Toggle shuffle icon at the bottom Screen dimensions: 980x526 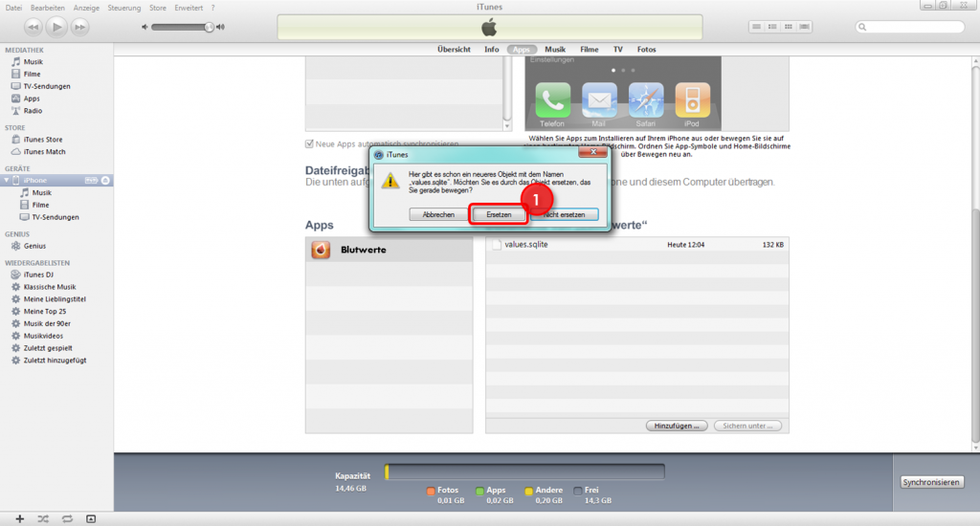point(43,518)
